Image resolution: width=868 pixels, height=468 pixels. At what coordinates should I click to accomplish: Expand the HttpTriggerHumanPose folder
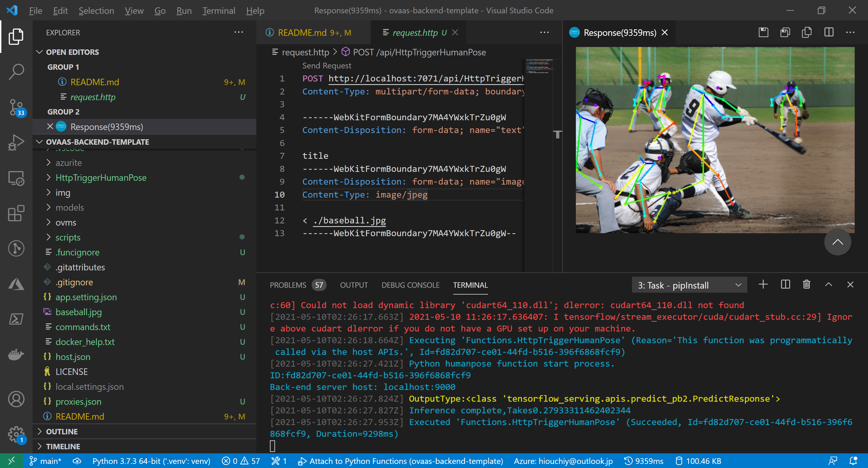tap(101, 178)
